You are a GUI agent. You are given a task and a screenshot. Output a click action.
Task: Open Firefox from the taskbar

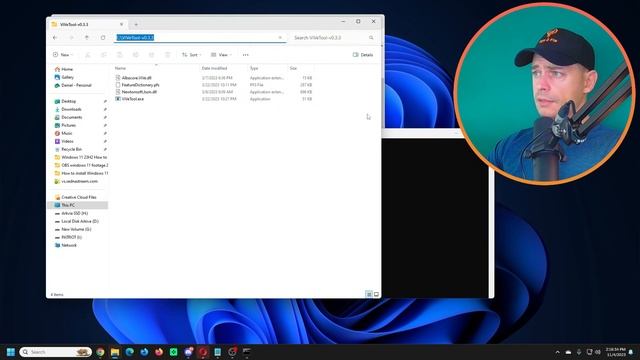coord(159,352)
